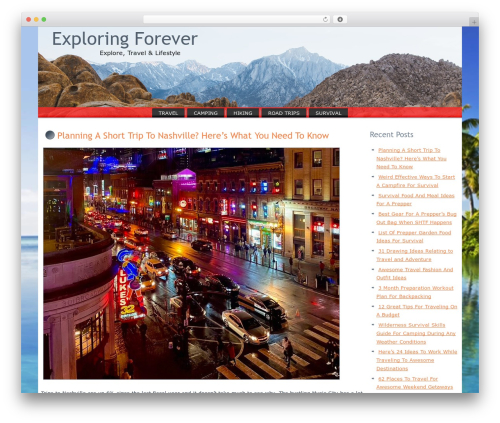
Task: Open the Travel menu item
Action: tap(168, 113)
